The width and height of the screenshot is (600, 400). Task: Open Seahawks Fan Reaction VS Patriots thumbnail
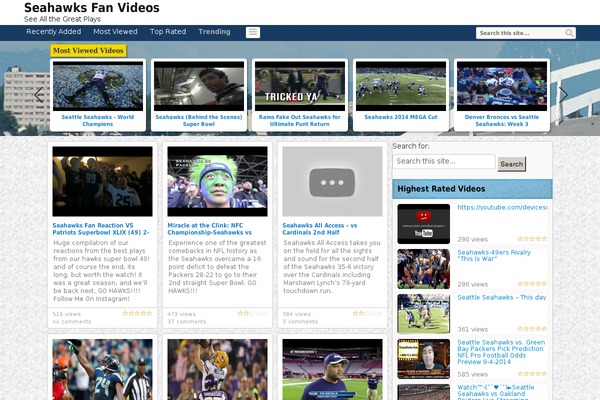click(x=103, y=181)
